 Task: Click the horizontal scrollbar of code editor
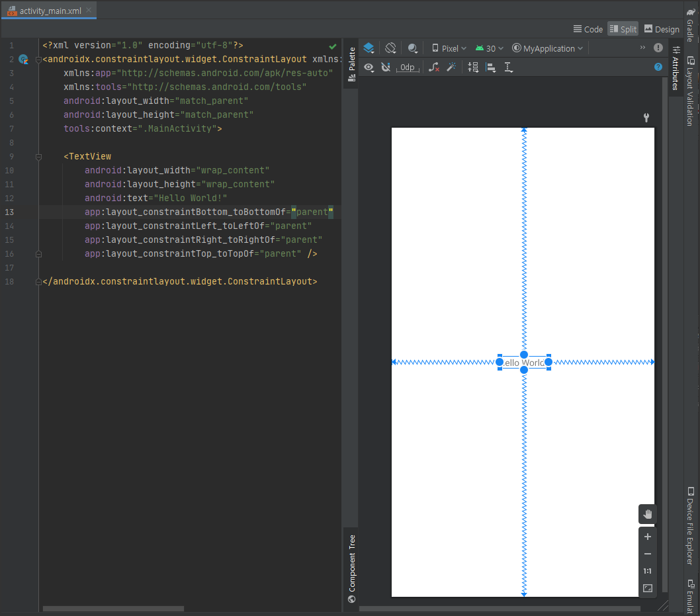tap(113, 609)
